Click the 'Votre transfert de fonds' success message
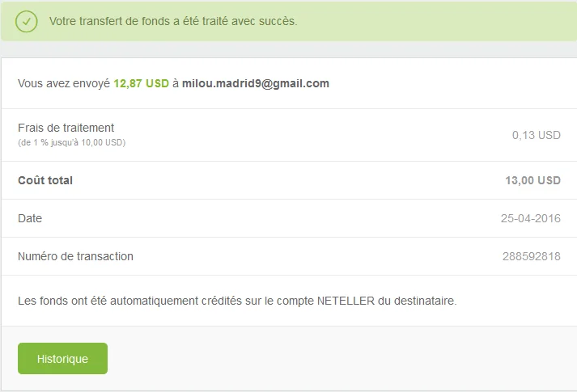 [172, 21]
